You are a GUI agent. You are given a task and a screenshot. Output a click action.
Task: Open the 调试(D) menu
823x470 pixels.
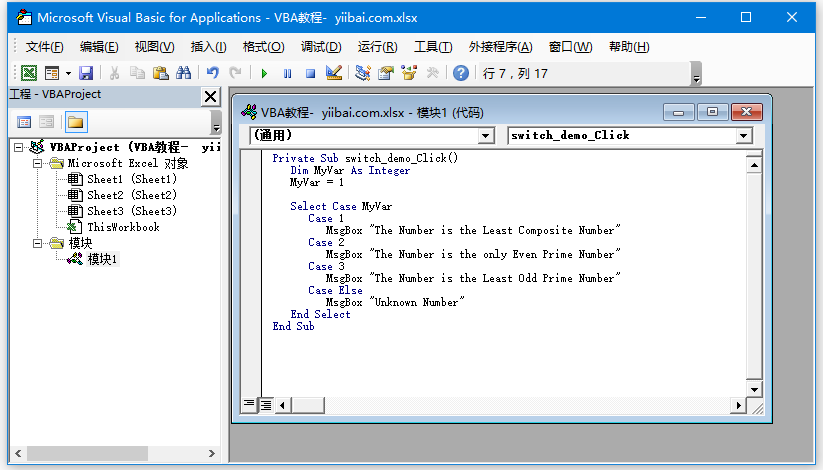tap(321, 47)
